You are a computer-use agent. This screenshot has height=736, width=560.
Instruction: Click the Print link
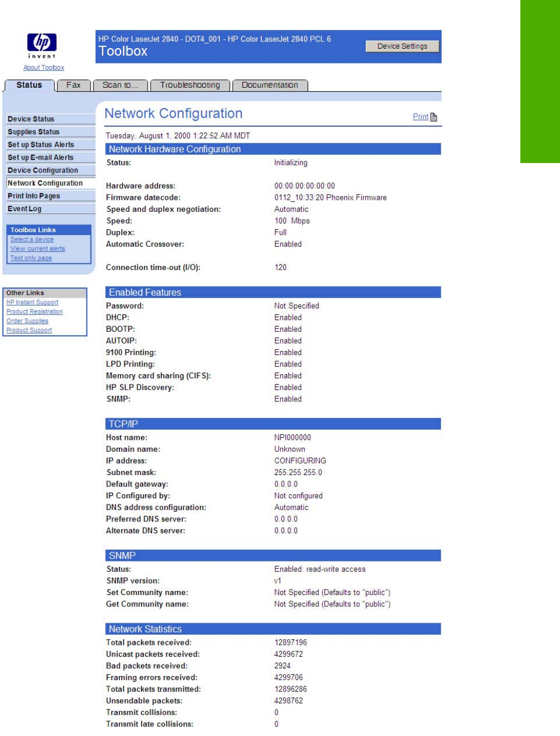coord(420,117)
